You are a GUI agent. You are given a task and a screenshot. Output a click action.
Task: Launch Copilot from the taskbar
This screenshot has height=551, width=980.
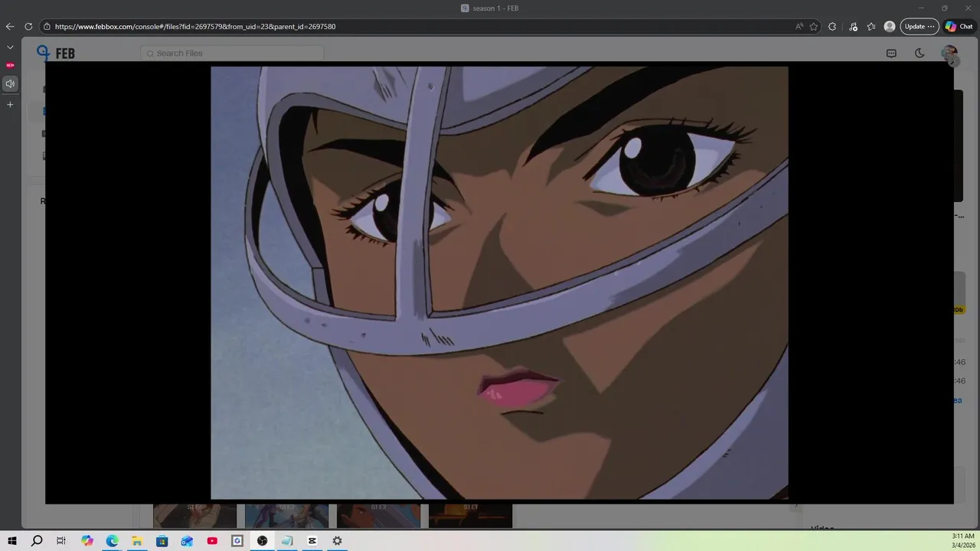point(87,540)
